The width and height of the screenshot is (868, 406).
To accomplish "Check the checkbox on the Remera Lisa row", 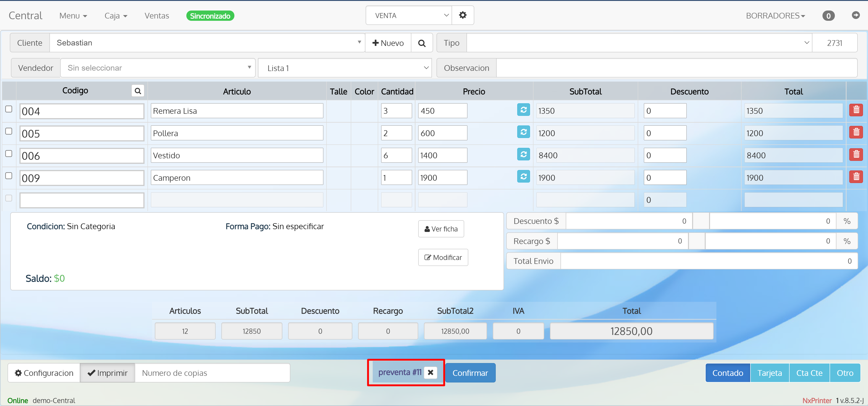I will tap(8, 109).
